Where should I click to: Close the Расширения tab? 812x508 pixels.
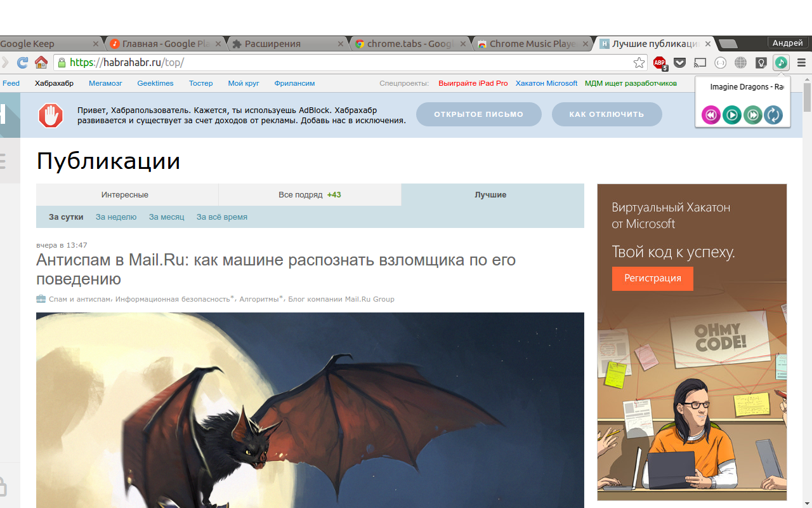340,44
